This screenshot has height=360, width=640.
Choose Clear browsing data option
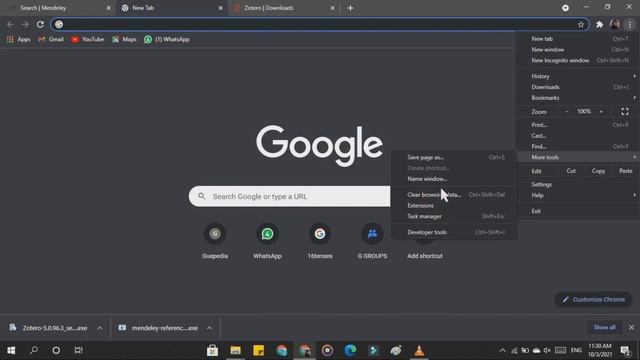click(x=454, y=195)
